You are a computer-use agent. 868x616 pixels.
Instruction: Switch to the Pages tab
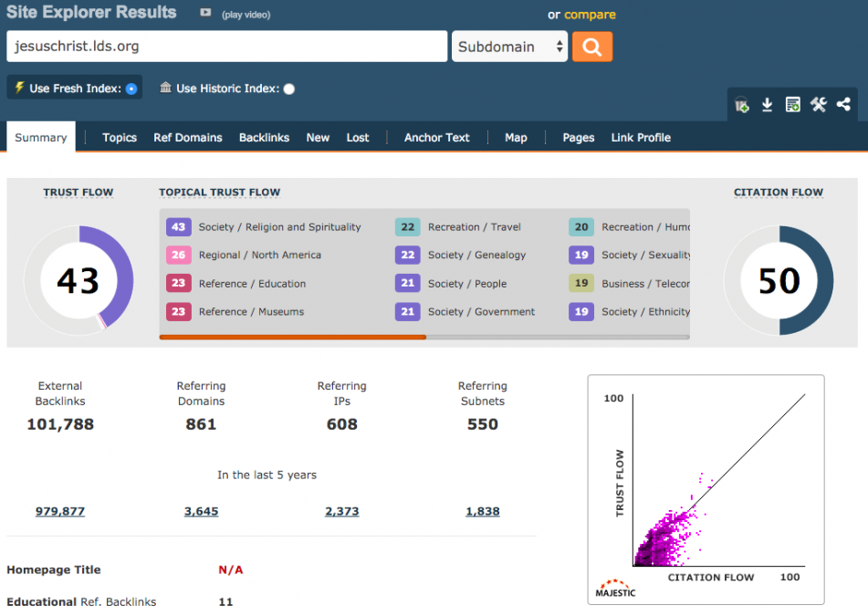(579, 137)
